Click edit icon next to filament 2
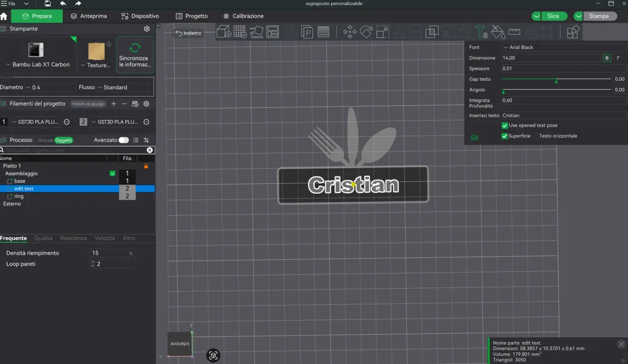The image size is (628, 364). click(x=146, y=122)
